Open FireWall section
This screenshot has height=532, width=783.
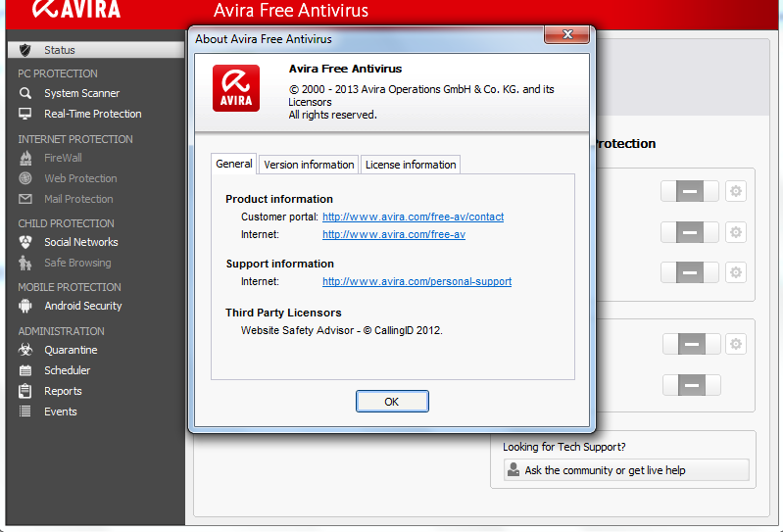pyautogui.click(x=63, y=158)
